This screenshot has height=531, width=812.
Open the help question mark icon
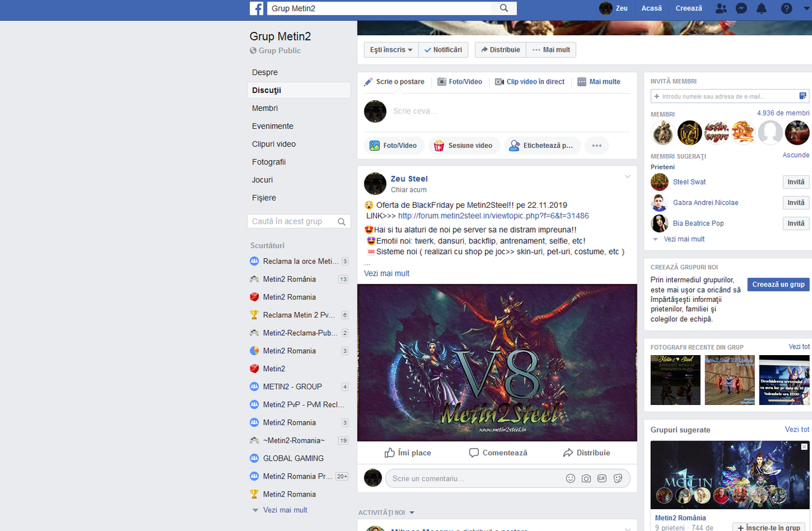[786, 8]
